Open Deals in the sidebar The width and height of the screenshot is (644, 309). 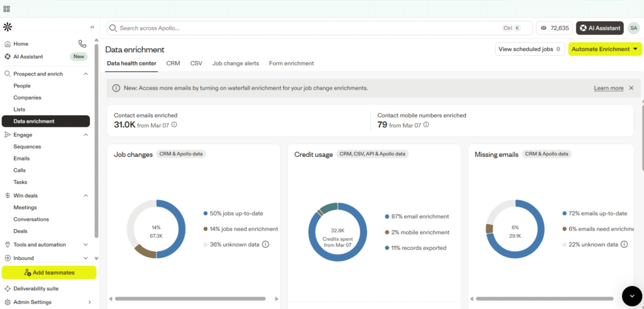tap(21, 231)
